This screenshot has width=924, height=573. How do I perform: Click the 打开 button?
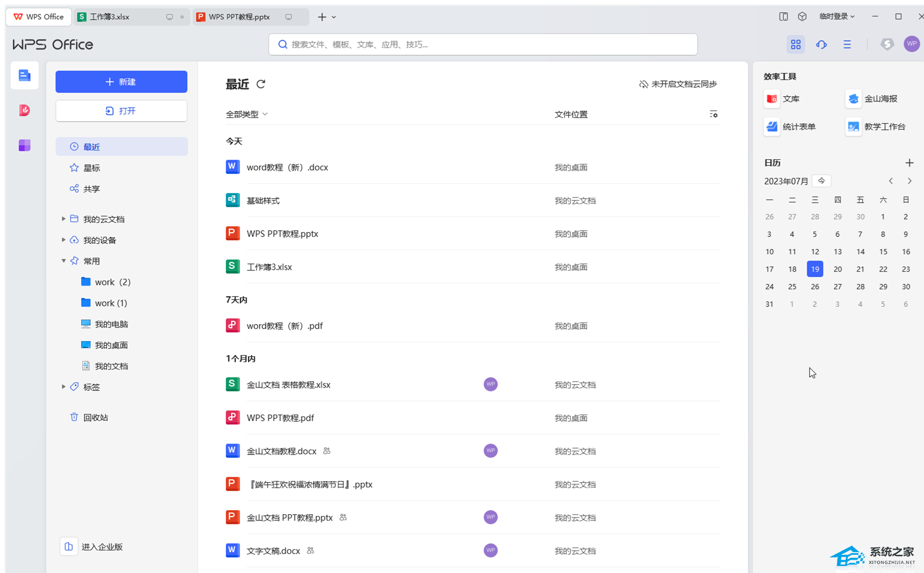[121, 111]
